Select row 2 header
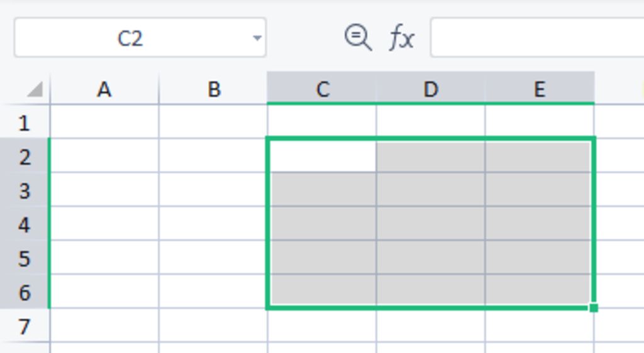 25,156
